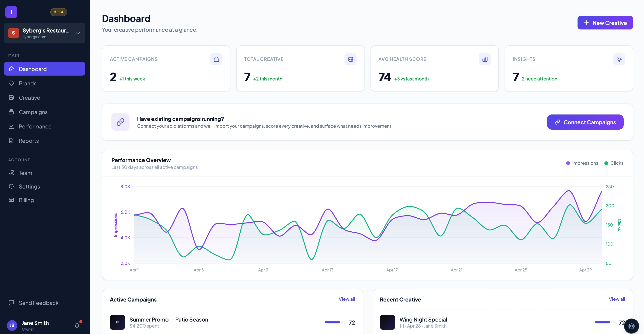Click '2 need attention' insights text
The image size is (644, 334).
click(x=540, y=79)
